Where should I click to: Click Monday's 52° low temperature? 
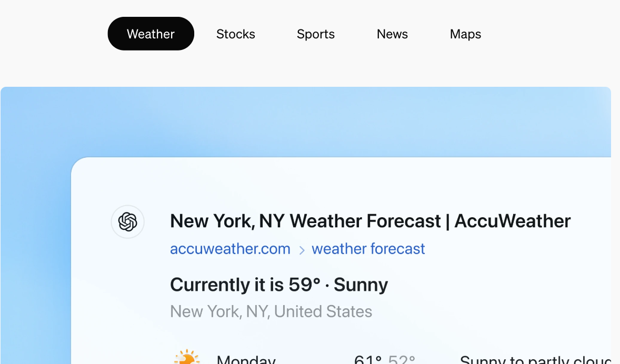[402, 360]
